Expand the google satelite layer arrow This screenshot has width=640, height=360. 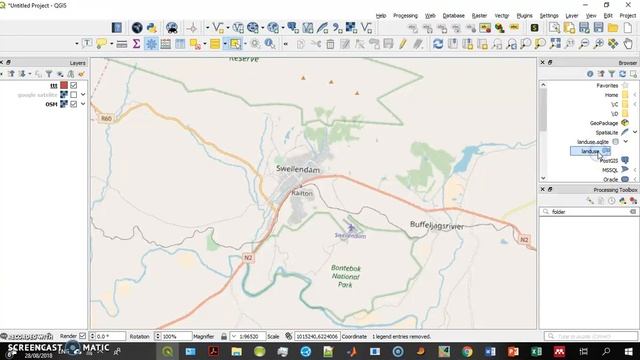(x=83, y=95)
